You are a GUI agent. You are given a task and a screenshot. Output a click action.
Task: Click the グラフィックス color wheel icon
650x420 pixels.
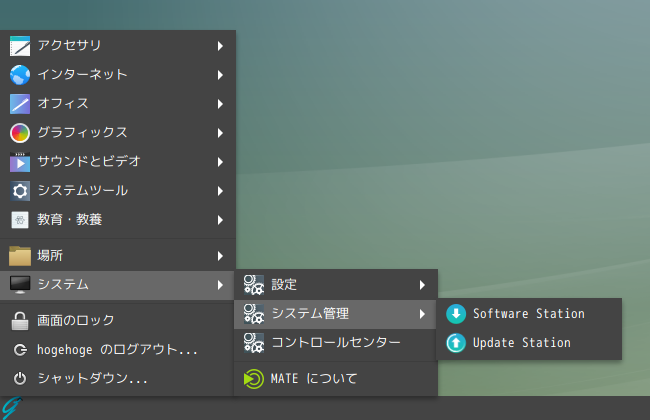(x=20, y=133)
